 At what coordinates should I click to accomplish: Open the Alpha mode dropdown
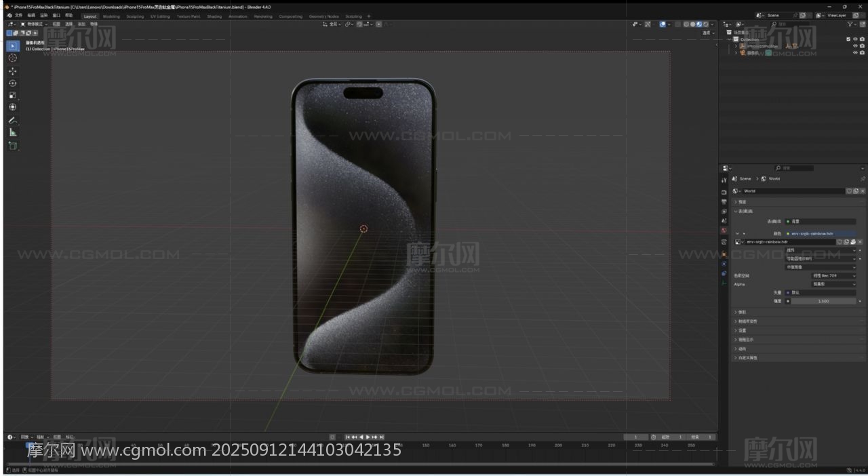(x=833, y=284)
